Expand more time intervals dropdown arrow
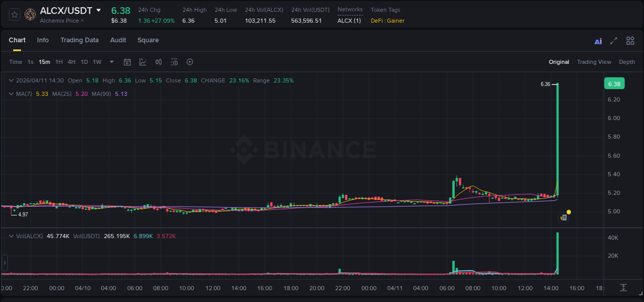The width and height of the screenshot is (644, 302). [x=112, y=62]
